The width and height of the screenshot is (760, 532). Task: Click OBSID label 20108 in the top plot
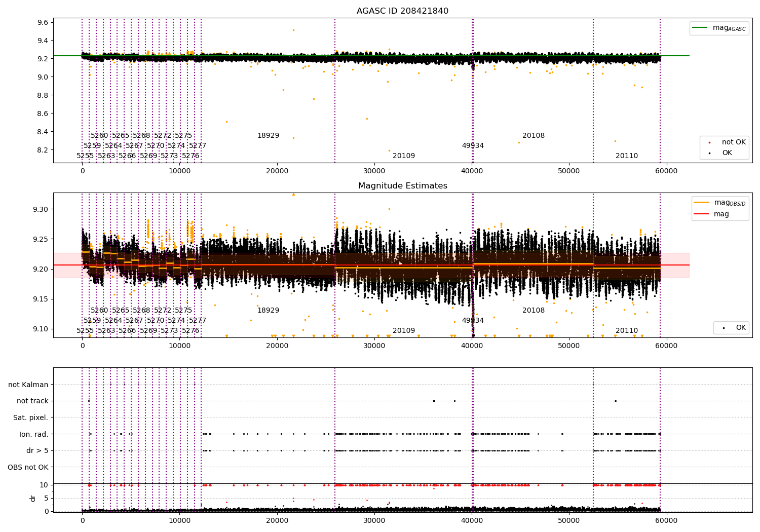[534, 135]
